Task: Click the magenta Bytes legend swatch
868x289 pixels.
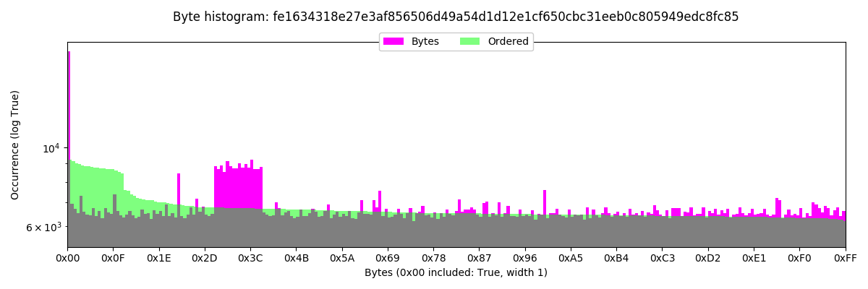Action: [393, 42]
